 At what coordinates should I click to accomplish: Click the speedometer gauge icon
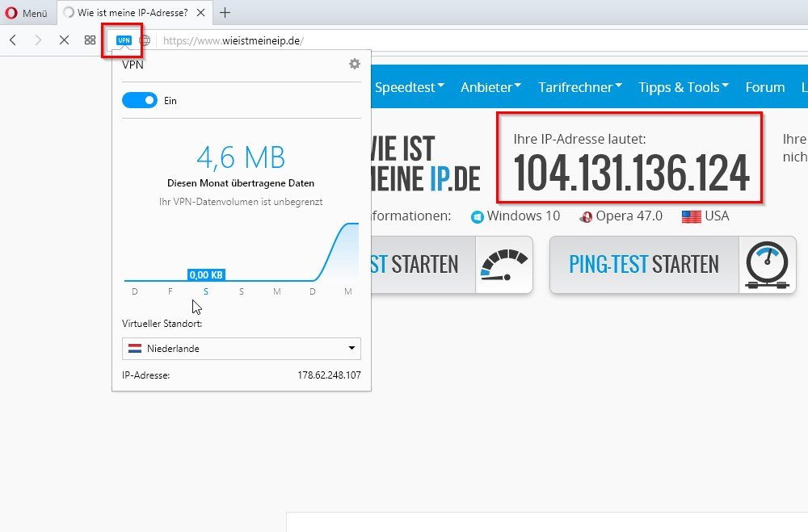[x=504, y=265]
